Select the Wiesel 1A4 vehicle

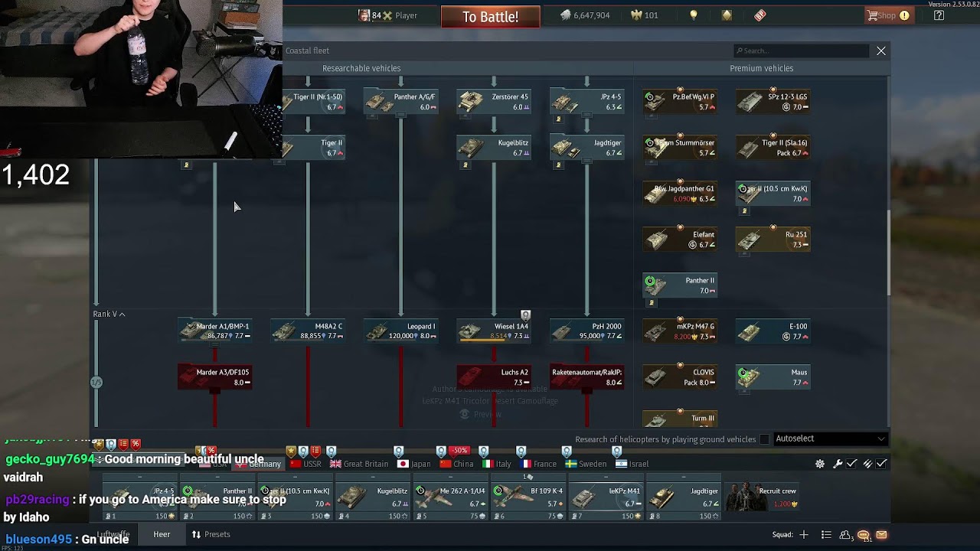(x=494, y=331)
